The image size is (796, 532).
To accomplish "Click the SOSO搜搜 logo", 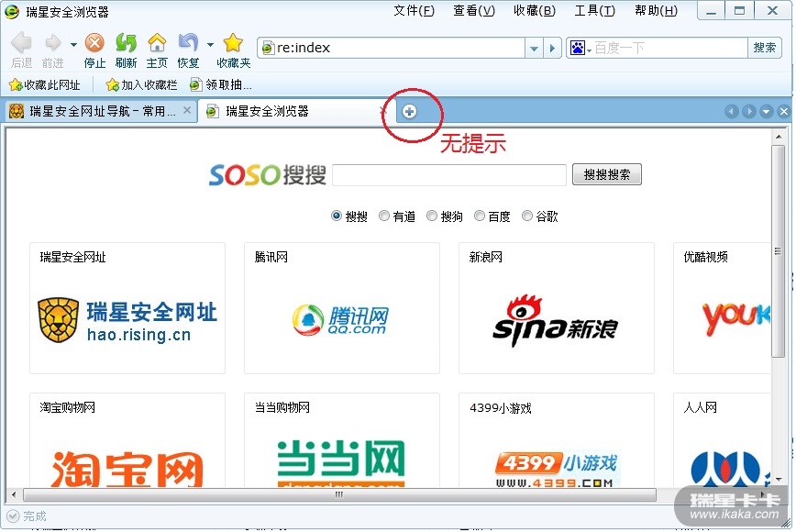I will pos(267,175).
